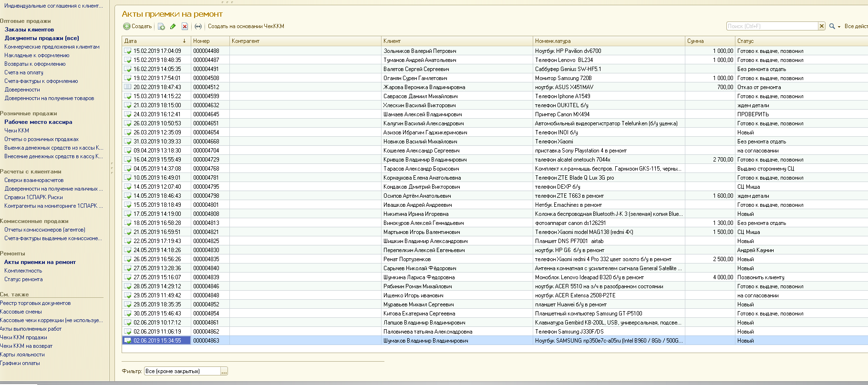
Task: Click the green pencil edit icon
Action: point(173,27)
